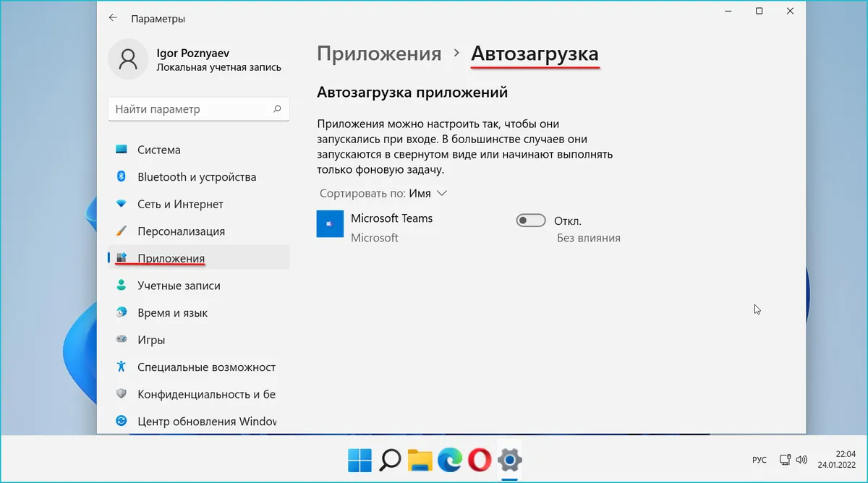Click the РУС language indicator in tray
Image resolution: width=868 pixels, height=483 pixels.
[759, 460]
